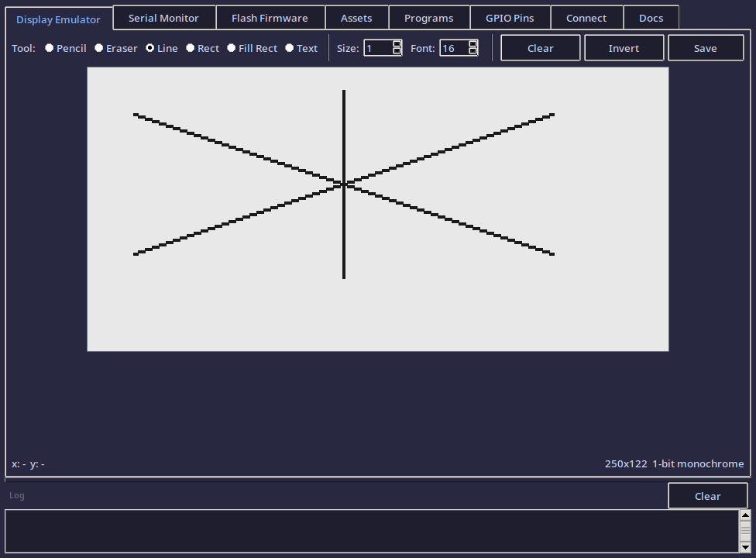
Task: Select the Rect tool
Action: 189,47
